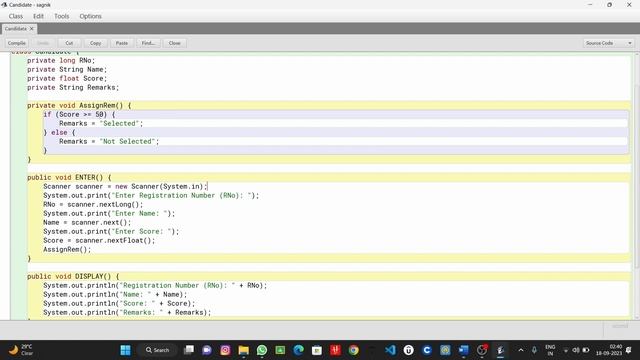Open WhatsApp from the taskbar
Viewport: 640px width, 360px height.
262,350
